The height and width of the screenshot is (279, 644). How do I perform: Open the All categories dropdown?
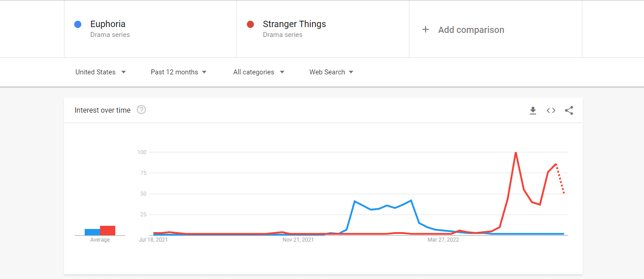[259, 72]
